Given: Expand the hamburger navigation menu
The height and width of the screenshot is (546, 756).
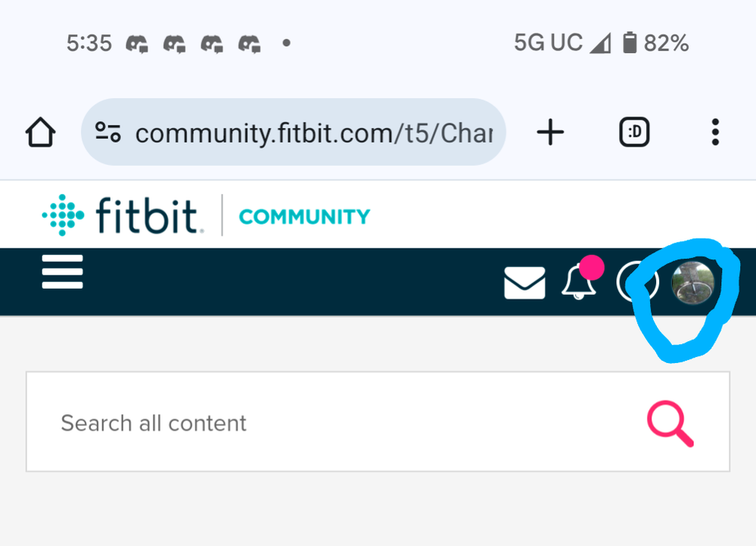Looking at the screenshot, I should (62, 271).
